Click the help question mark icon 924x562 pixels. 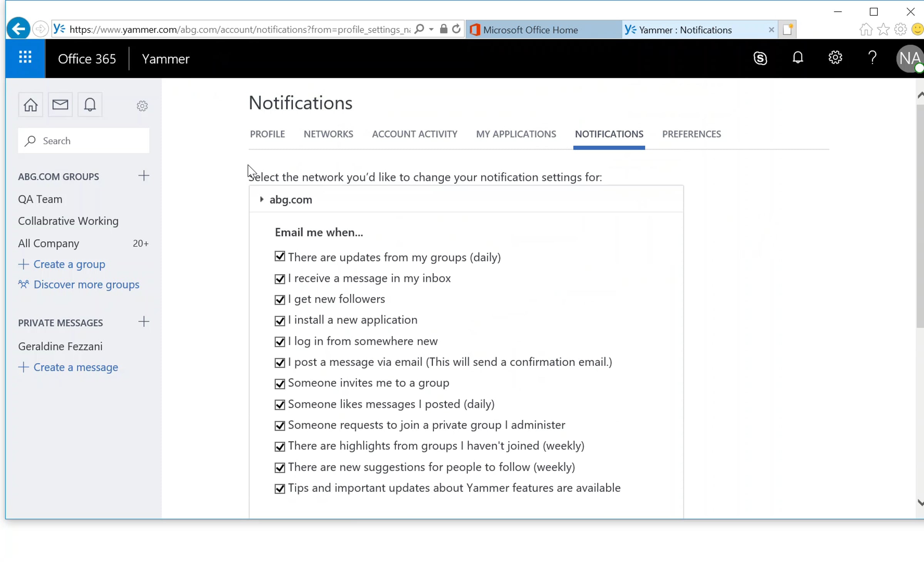(872, 58)
